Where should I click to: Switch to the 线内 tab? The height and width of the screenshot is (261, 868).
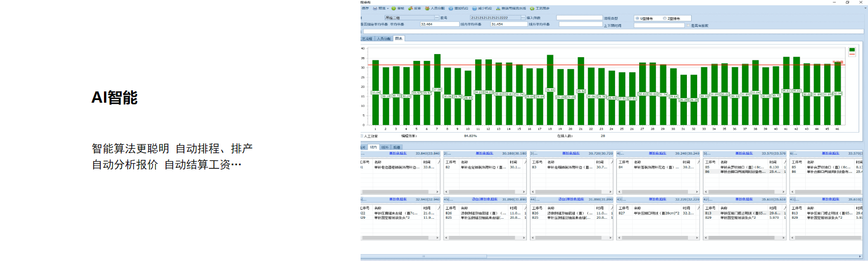373,147
